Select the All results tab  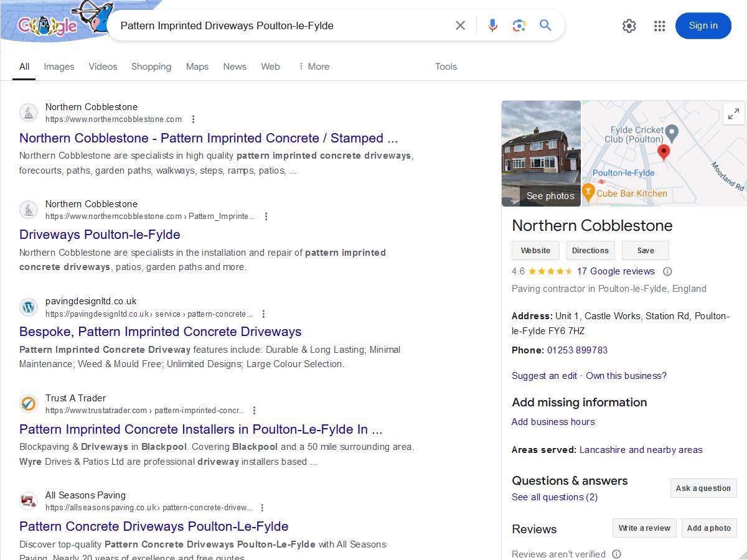pyautogui.click(x=24, y=67)
